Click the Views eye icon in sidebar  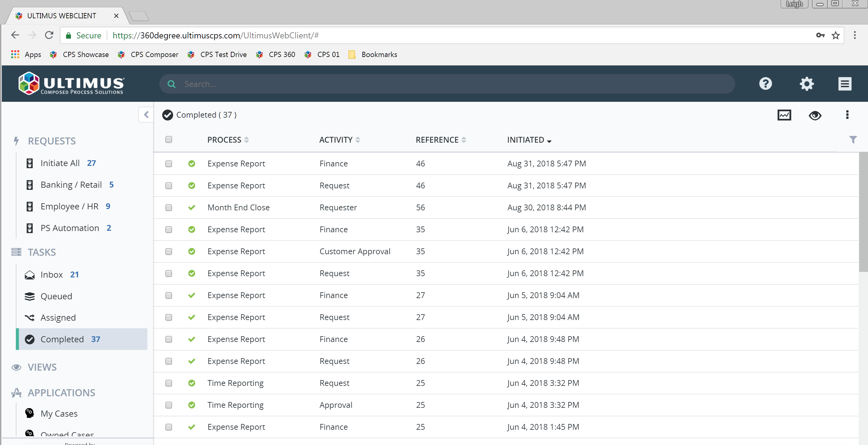pyautogui.click(x=16, y=367)
